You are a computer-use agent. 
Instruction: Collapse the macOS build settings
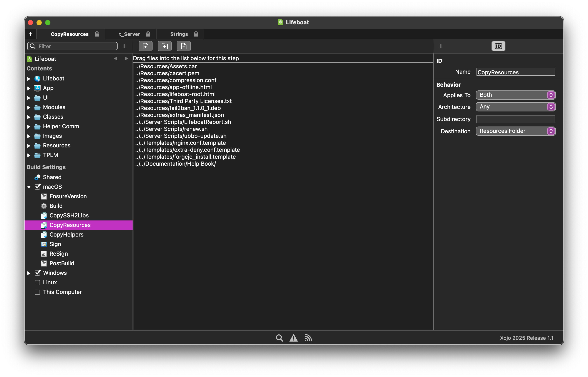pyautogui.click(x=29, y=187)
